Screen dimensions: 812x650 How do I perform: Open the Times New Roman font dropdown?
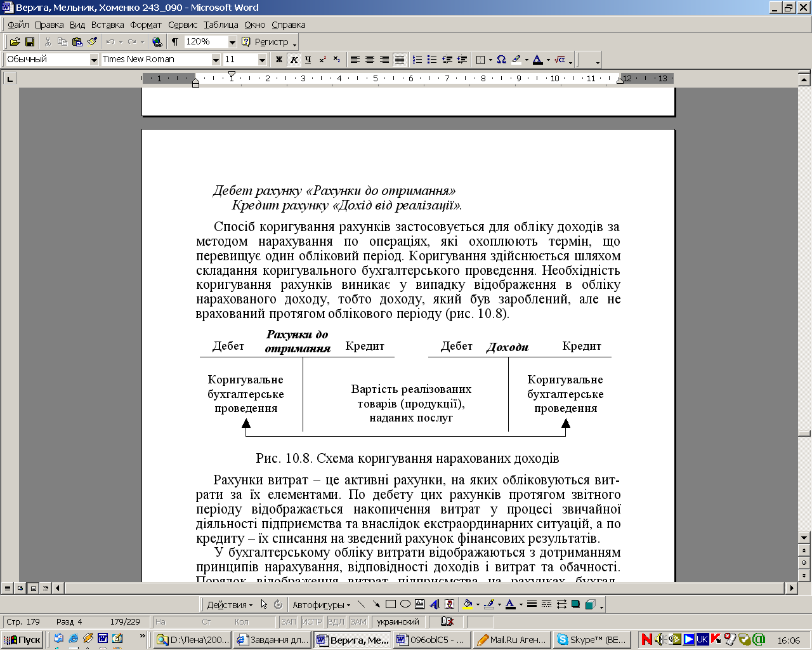tap(216, 60)
